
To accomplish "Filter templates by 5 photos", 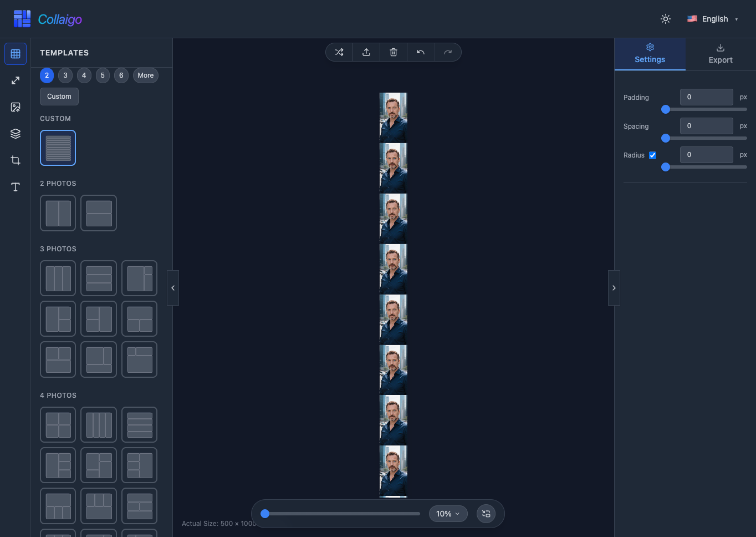I will point(103,75).
